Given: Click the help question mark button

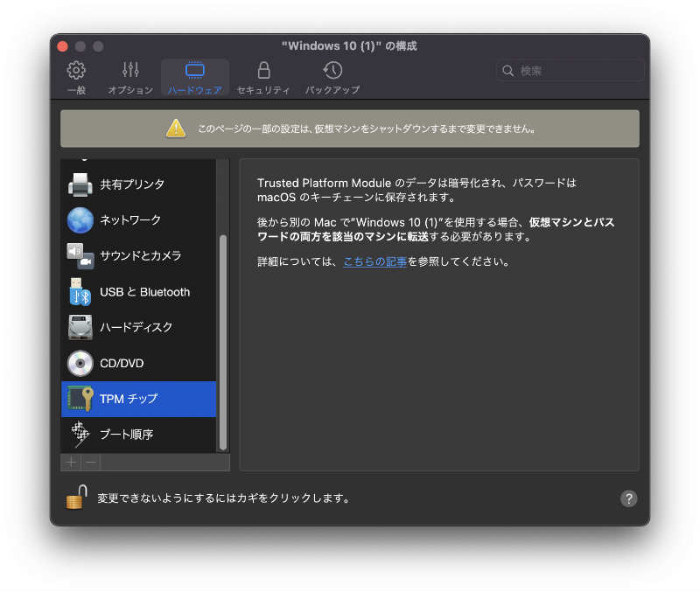Looking at the screenshot, I should [x=628, y=498].
